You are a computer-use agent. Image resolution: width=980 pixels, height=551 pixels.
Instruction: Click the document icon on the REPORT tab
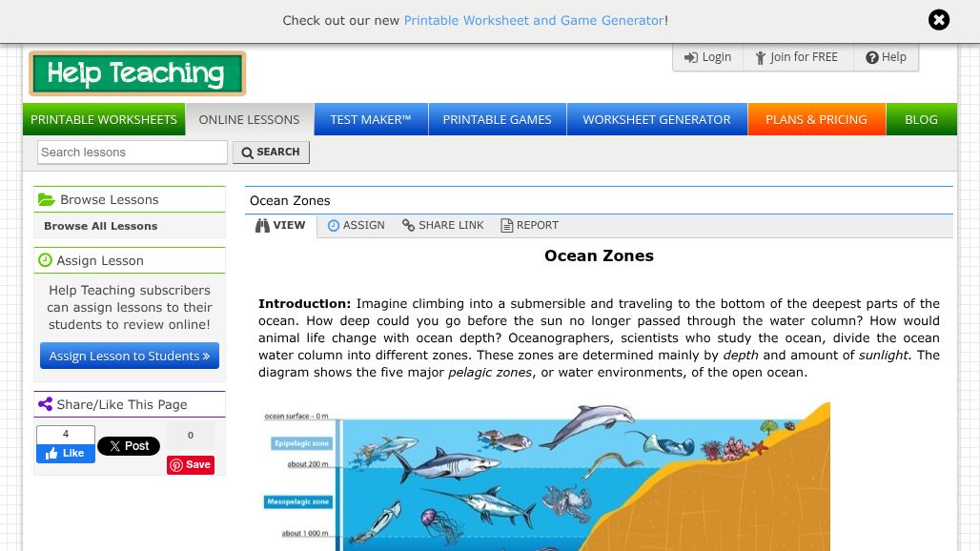506,225
